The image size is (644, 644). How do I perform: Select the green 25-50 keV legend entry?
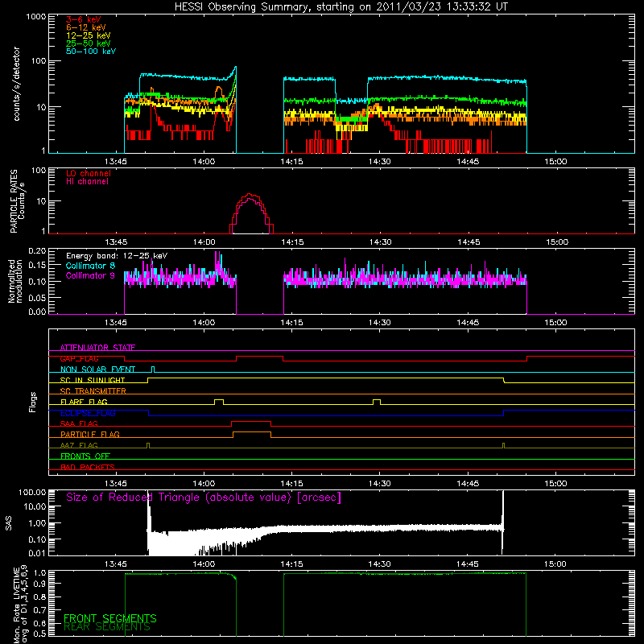coord(89,43)
